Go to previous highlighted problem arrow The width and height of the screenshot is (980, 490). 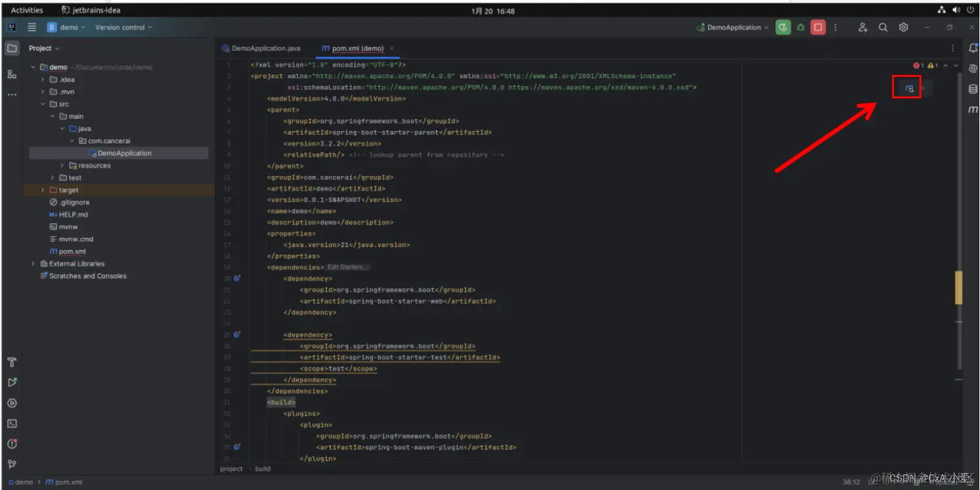pos(946,66)
